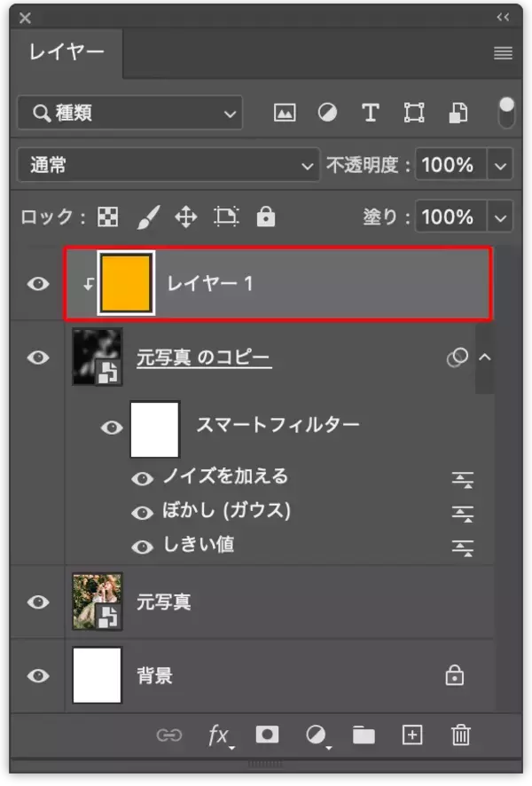Click 元写真 layer thumbnail
532x786 pixels.
pos(98,601)
